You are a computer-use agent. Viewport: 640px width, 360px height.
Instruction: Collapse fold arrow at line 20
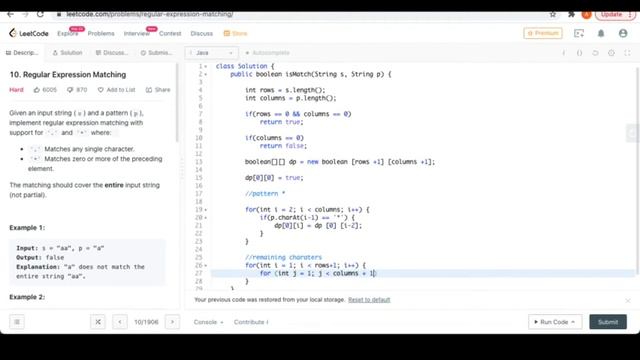coord(206,218)
